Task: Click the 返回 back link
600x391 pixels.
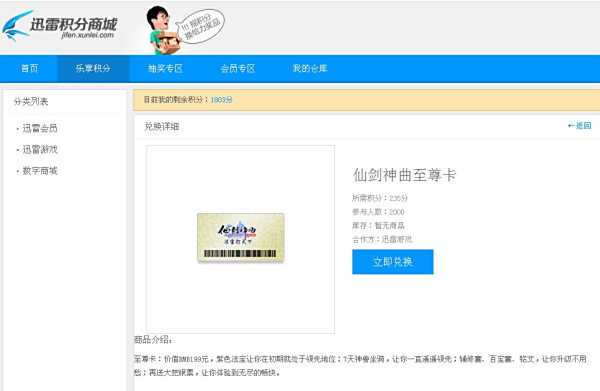Action: 580,125
